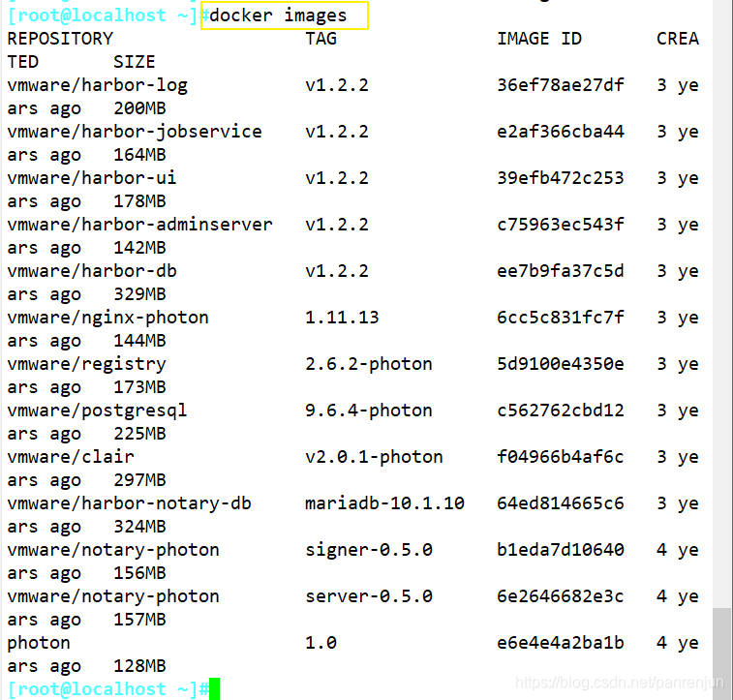Select tag 9.6.4-photon

point(369,411)
